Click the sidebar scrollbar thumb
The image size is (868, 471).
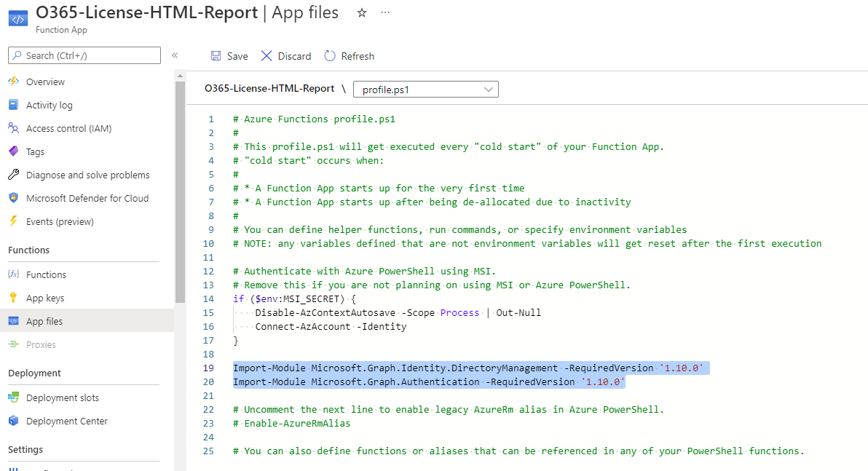click(x=180, y=192)
